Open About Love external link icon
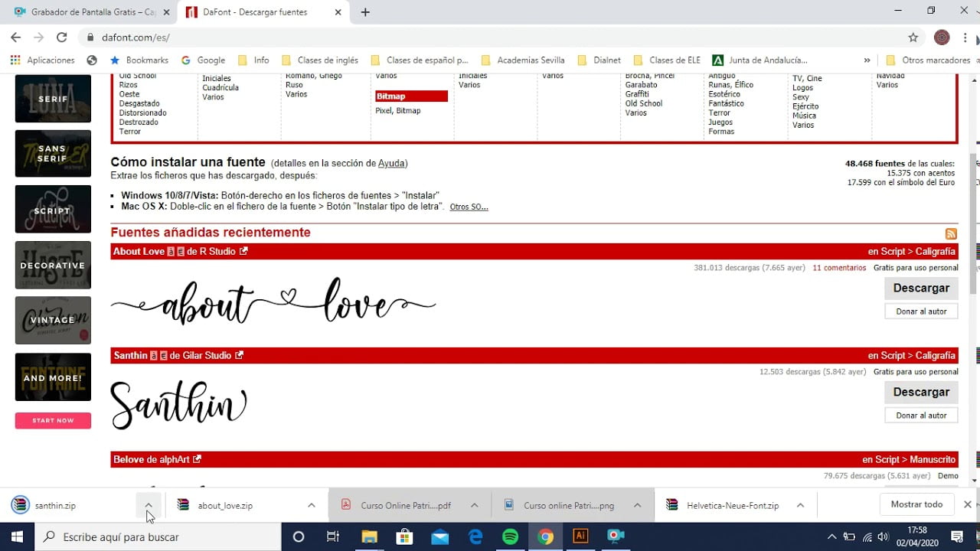The height and width of the screenshot is (551, 980). click(x=243, y=251)
